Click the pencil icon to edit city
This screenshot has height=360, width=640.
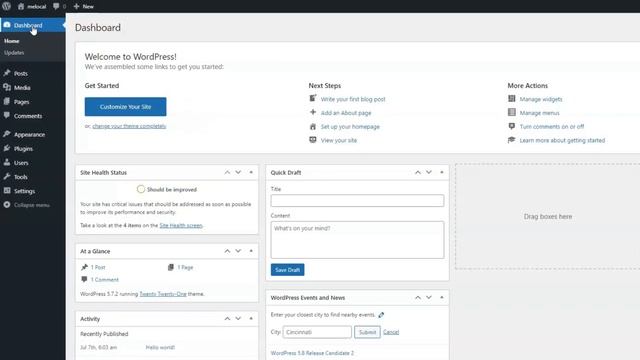point(381,315)
